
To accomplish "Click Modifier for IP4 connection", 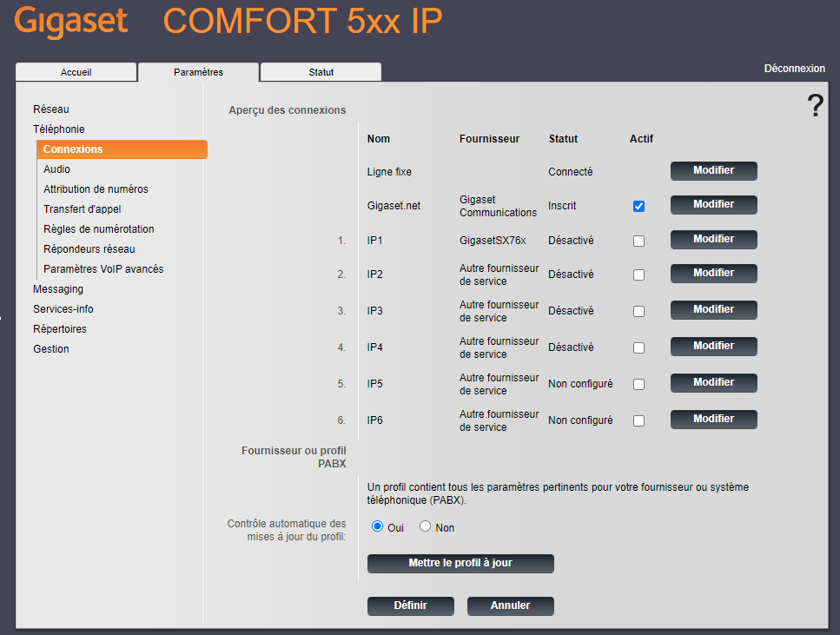I will tap(713, 347).
